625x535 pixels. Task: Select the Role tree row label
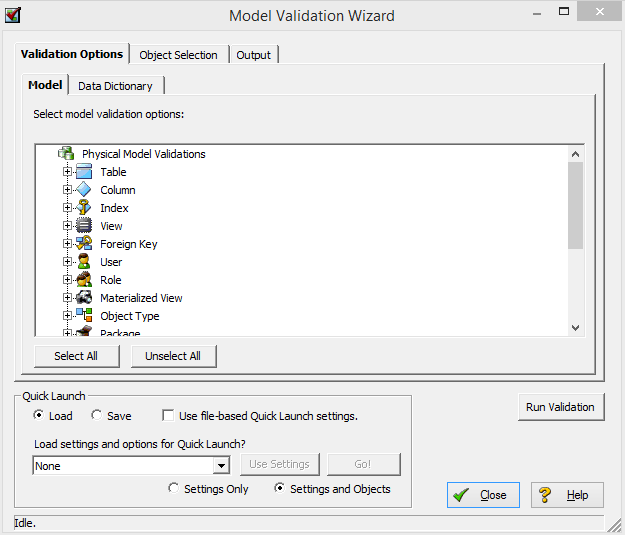(110, 280)
